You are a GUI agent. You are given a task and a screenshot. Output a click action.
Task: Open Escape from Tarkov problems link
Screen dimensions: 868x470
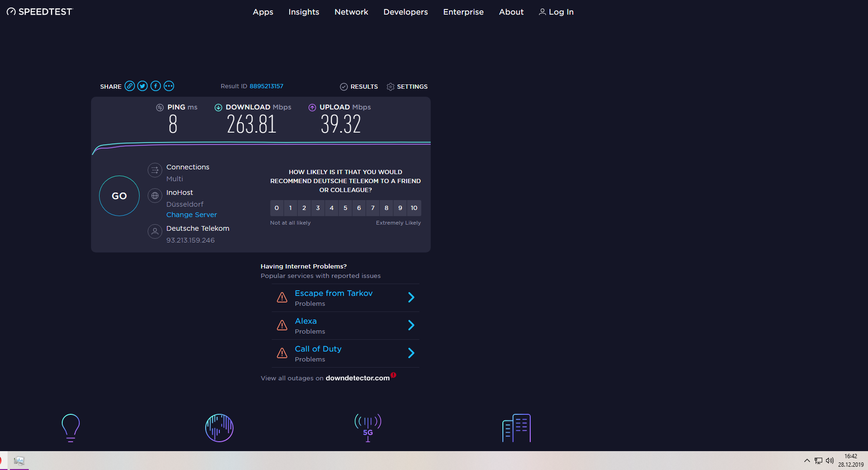click(334, 294)
